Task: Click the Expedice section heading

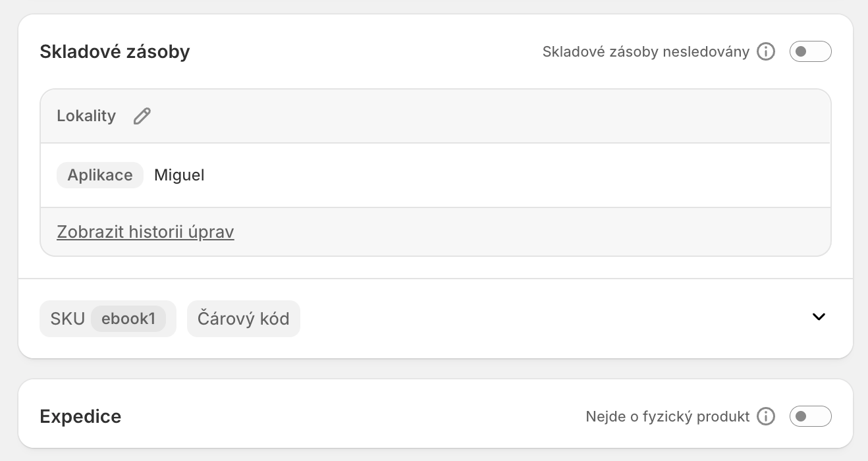Action: [x=80, y=416]
